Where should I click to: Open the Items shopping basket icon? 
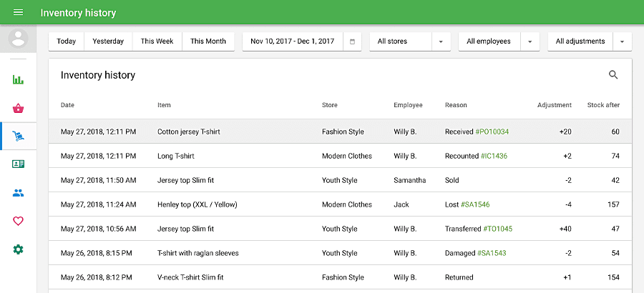tap(19, 109)
